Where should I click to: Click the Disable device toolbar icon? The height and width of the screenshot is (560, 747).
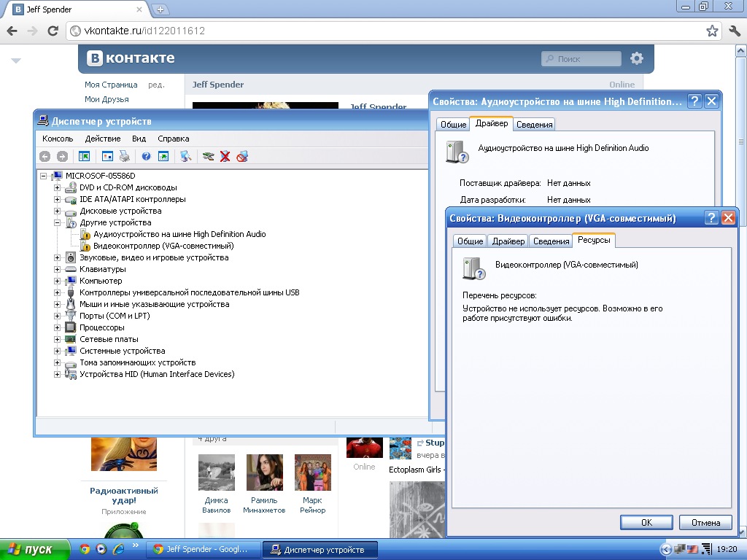pos(242,156)
